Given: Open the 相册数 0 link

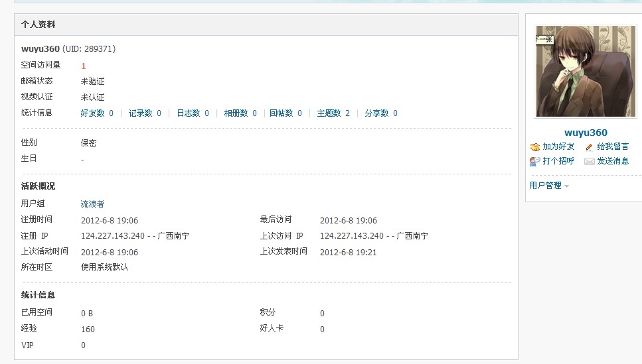Looking at the screenshot, I should coord(240,113).
